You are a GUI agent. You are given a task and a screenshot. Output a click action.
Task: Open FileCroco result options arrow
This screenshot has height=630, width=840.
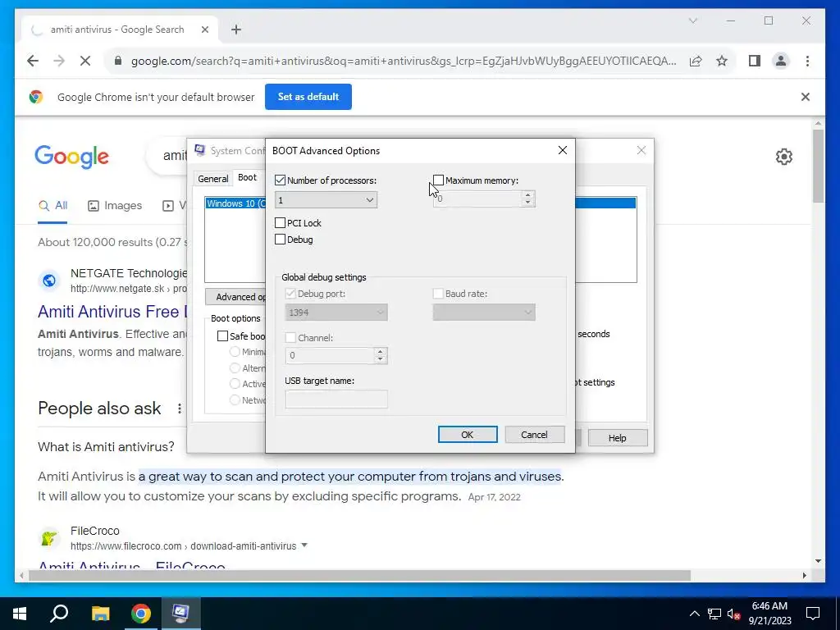pyautogui.click(x=304, y=546)
